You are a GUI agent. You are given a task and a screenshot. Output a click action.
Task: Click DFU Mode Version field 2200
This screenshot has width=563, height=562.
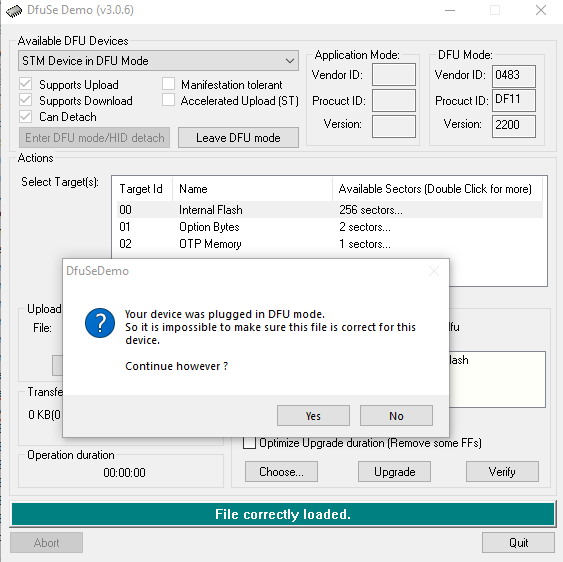click(x=514, y=126)
